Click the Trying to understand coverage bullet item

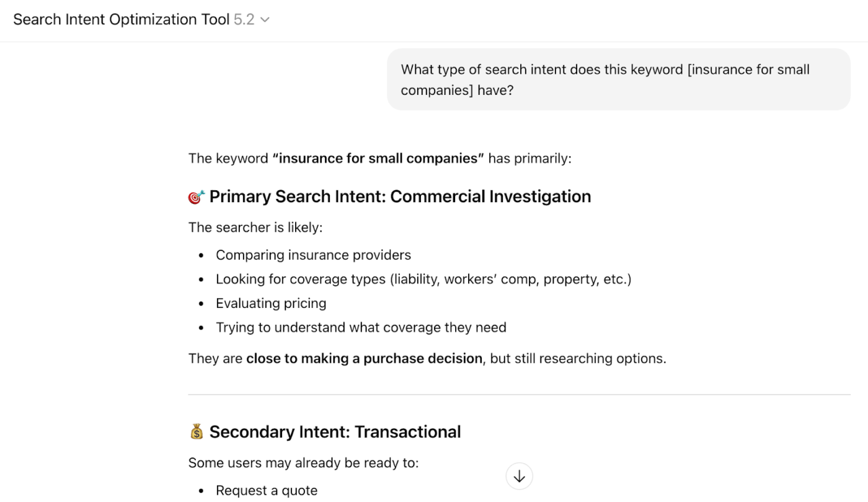[361, 327]
